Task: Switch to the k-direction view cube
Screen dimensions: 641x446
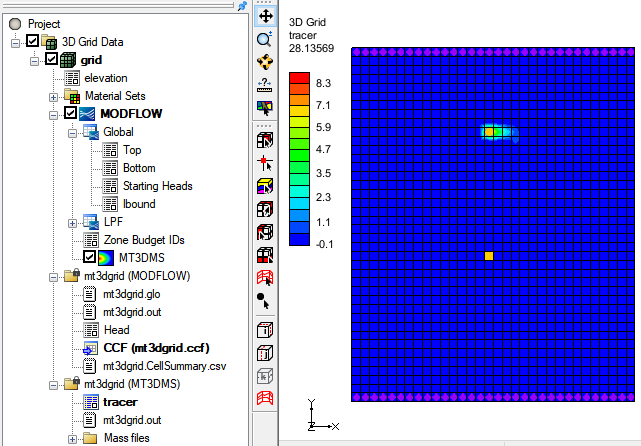Action: (265, 376)
